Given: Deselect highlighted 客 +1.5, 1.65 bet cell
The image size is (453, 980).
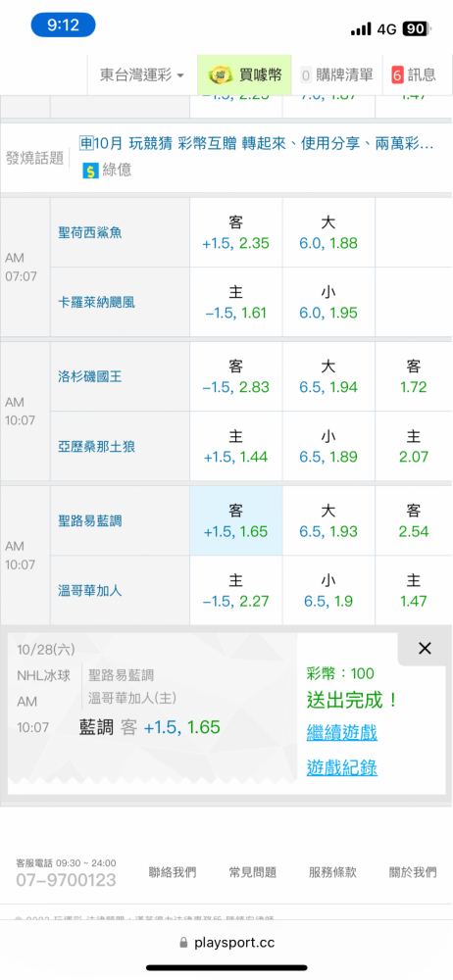Looking at the screenshot, I should click(x=236, y=521).
